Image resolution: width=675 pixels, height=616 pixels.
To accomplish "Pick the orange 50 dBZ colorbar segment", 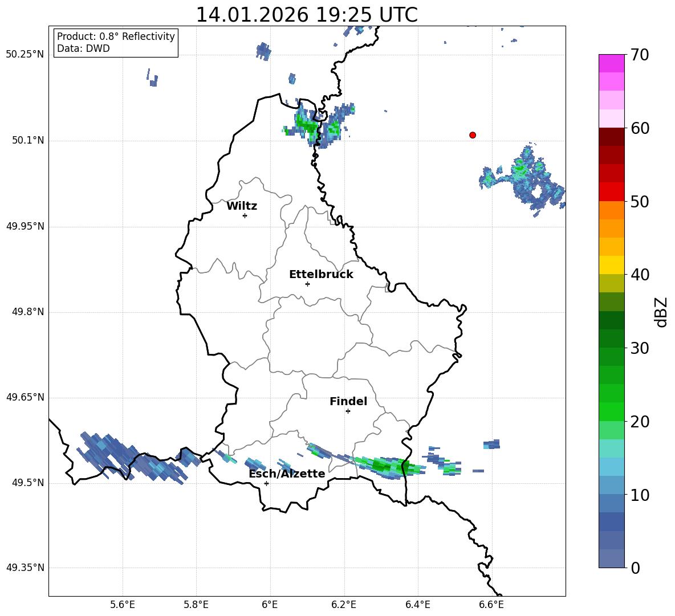I will [612, 210].
